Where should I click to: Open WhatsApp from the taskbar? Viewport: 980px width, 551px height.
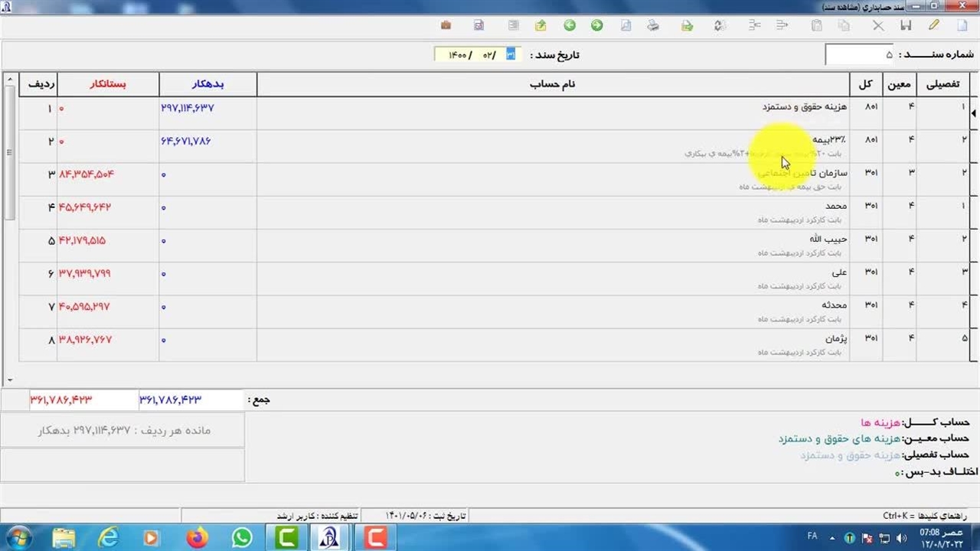click(242, 538)
